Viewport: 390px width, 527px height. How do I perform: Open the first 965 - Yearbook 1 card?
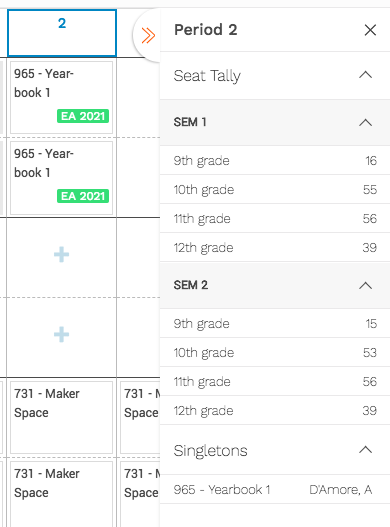click(x=62, y=97)
